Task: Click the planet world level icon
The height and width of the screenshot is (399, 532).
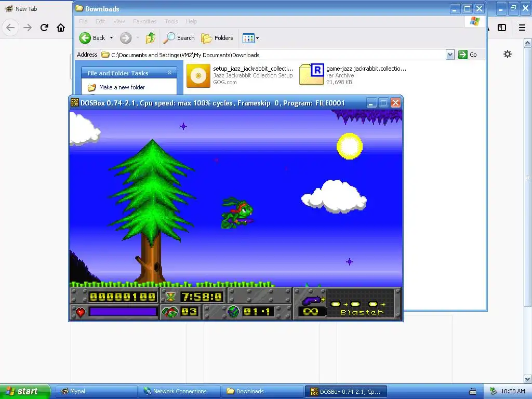Action: (x=233, y=312)
